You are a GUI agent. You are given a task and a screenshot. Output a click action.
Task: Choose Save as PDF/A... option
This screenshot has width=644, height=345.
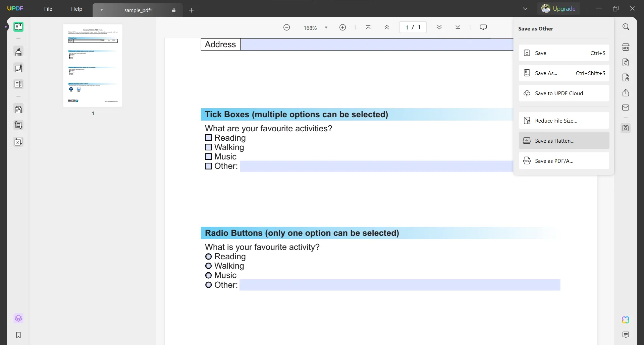click(x=564, y=161)
